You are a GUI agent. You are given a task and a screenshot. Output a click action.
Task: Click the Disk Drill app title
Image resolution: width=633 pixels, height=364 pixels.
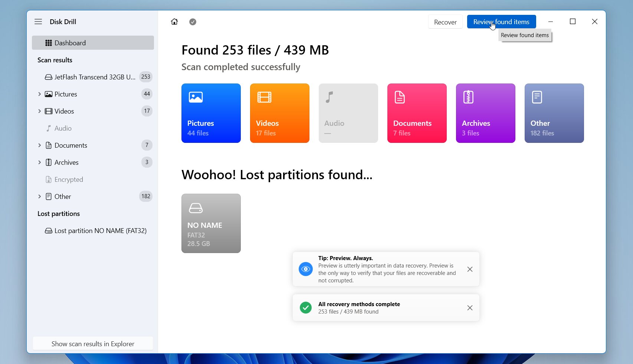click(63, 22)
